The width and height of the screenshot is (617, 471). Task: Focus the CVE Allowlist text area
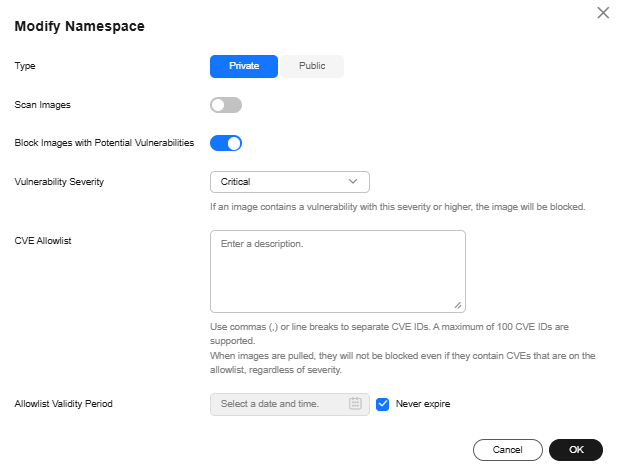pos(337,271)
